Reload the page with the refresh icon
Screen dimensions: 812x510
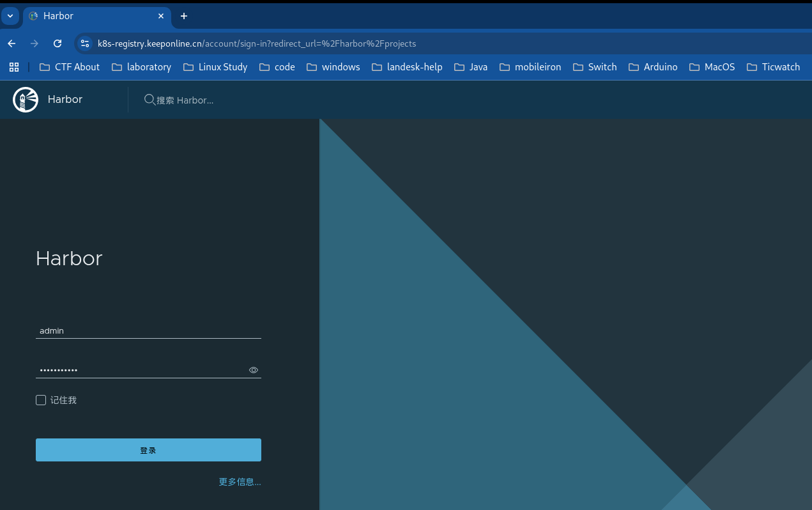click(57, 43)
